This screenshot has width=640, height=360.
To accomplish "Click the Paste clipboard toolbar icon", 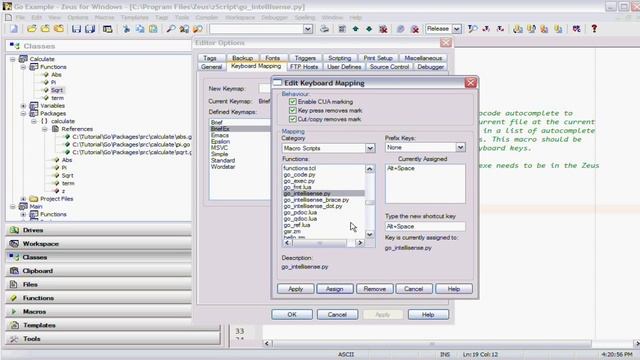I will (x=153, y=29).
